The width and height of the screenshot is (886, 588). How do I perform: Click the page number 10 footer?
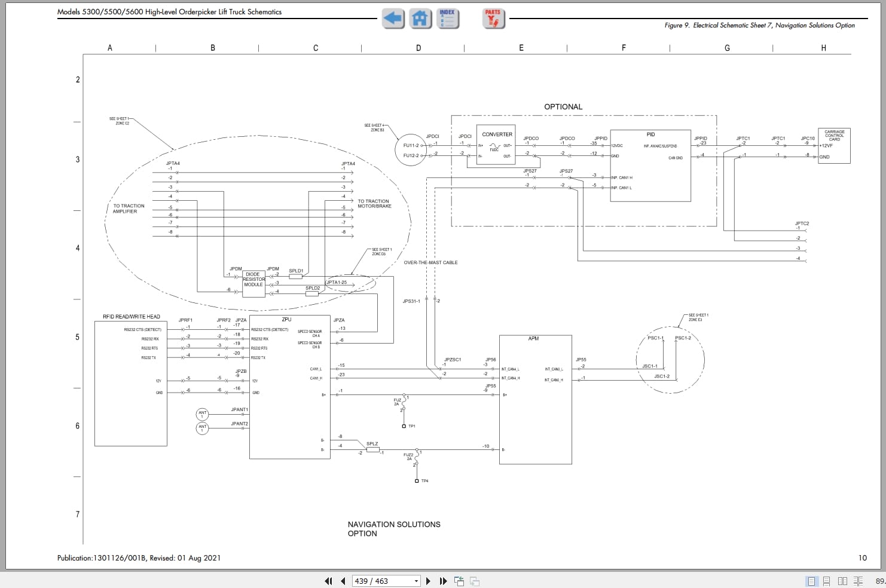(862, 558)
